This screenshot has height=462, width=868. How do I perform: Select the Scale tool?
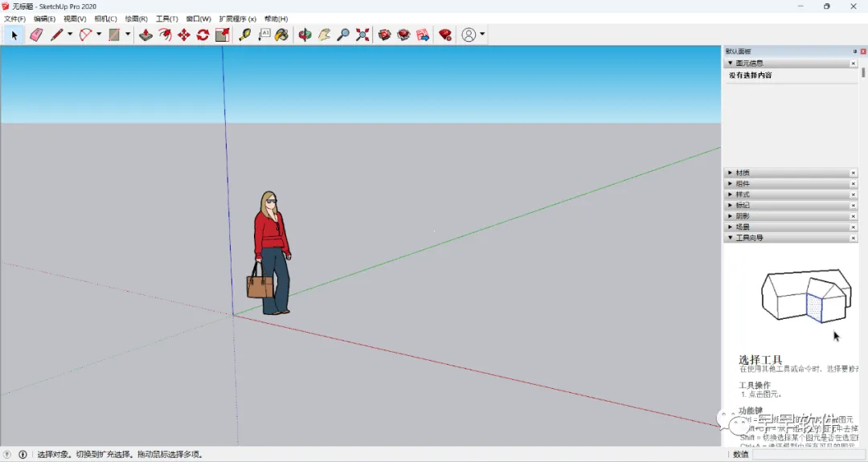[x=222, y=35]
